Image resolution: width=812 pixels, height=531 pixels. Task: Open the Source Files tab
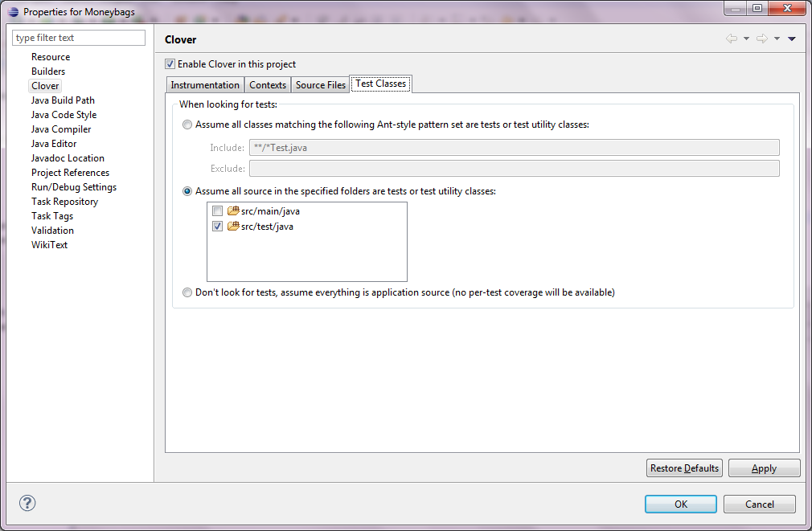click(x=321, y=85)
